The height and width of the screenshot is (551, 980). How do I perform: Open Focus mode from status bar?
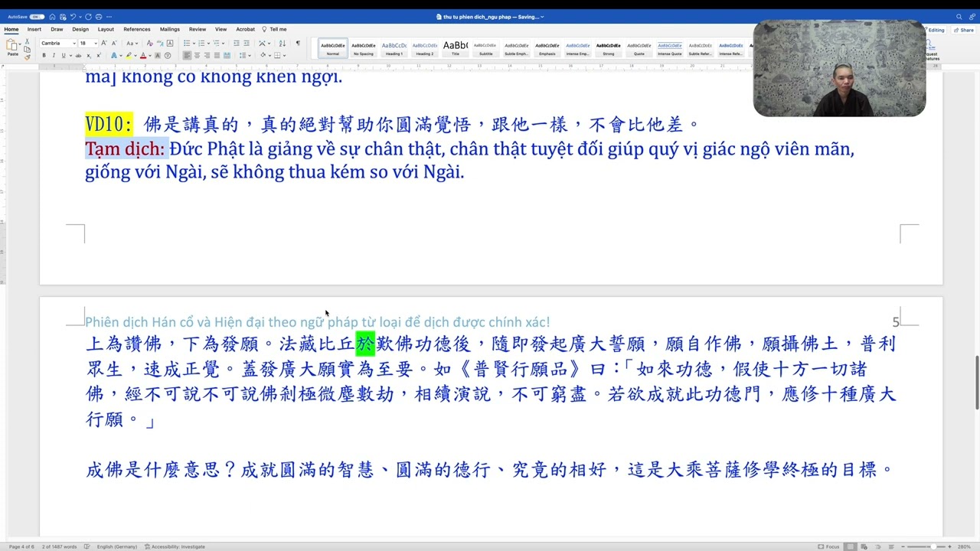[828, 546]
